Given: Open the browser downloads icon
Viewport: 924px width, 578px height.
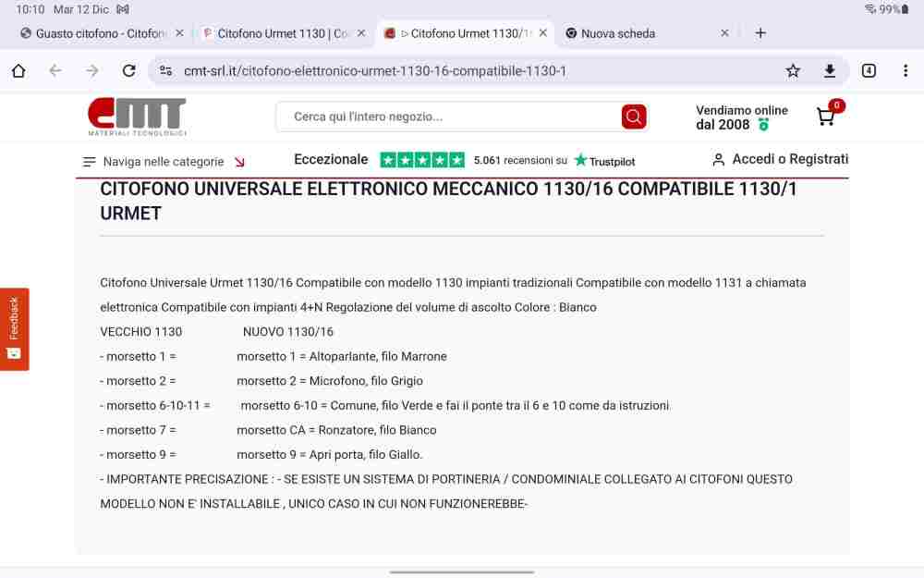Looking at the screenshot, I should (830, 71).
